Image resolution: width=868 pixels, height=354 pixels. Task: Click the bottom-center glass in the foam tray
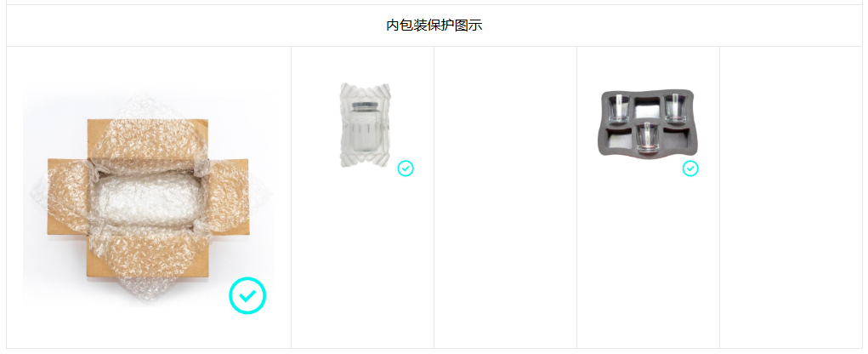[x=647, y=138]
